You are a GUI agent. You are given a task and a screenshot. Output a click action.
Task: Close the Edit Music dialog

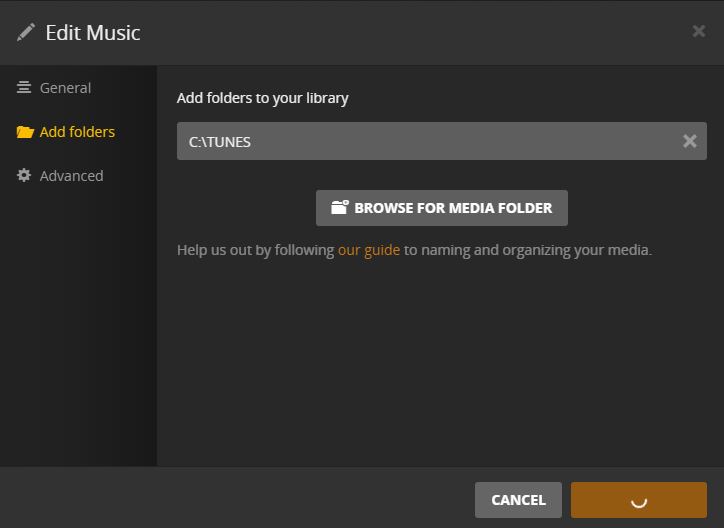[x=699, y=31]
